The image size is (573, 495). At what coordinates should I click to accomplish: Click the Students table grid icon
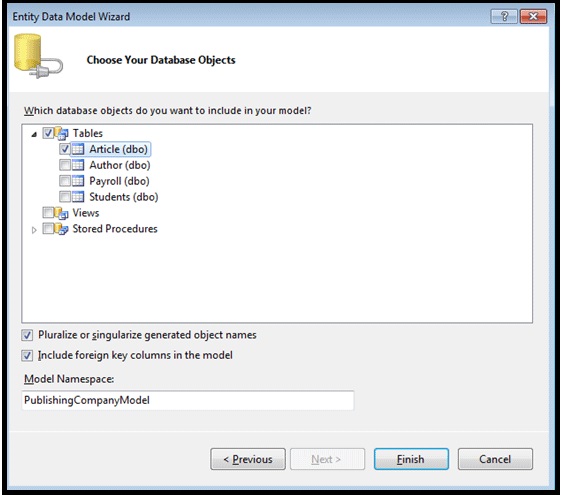tap(78, 197)
